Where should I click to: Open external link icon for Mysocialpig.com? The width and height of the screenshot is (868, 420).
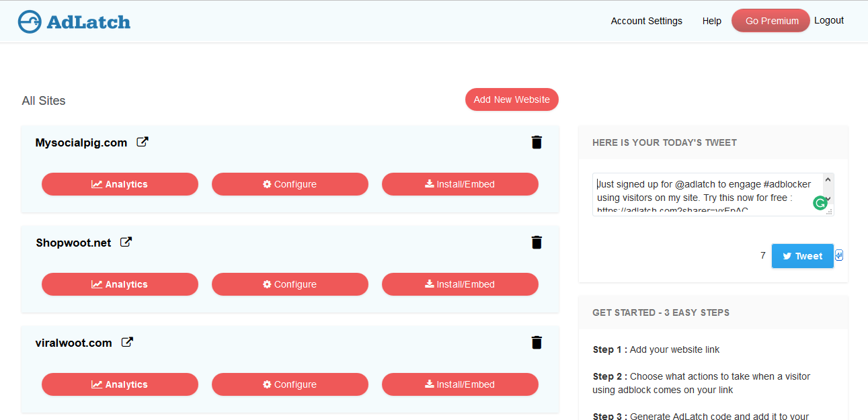pyautogui.click(x=143, y=142)
